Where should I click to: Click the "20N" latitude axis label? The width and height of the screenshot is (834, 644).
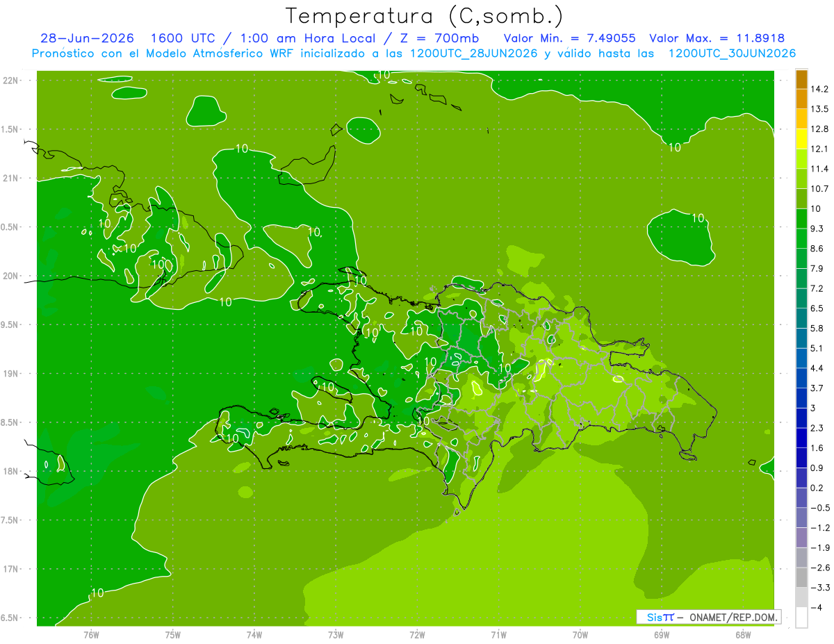pos(10,276)
